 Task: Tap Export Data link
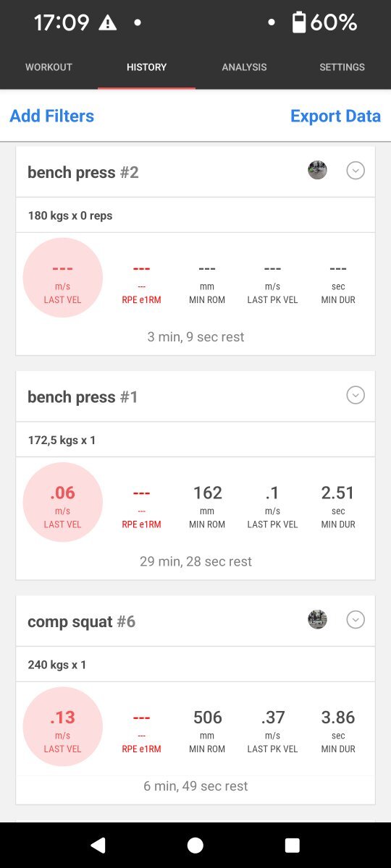[335, 116]
